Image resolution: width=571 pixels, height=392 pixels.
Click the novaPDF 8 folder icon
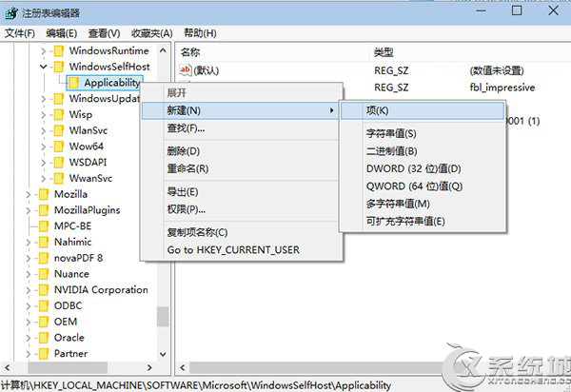(44, 258)
